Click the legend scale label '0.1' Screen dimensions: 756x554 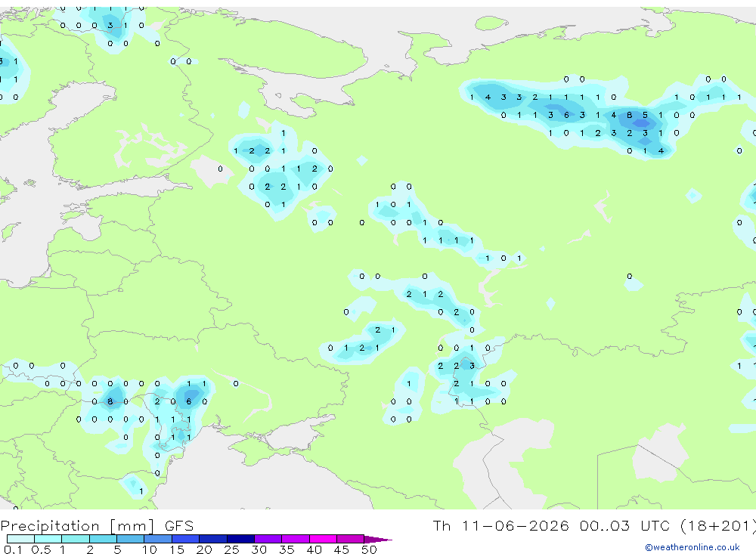[13, 549]
